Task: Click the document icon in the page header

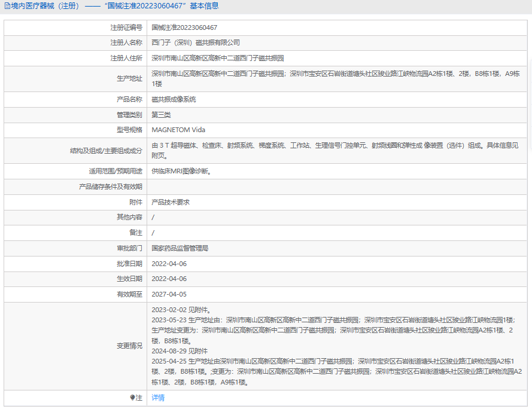Action: coord(7,6)
